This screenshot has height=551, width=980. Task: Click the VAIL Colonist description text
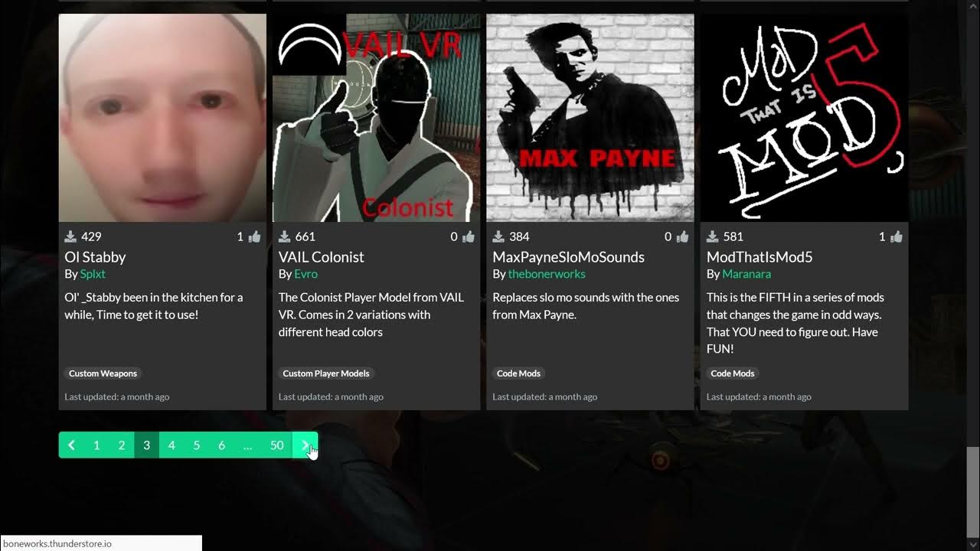[371, 315]
